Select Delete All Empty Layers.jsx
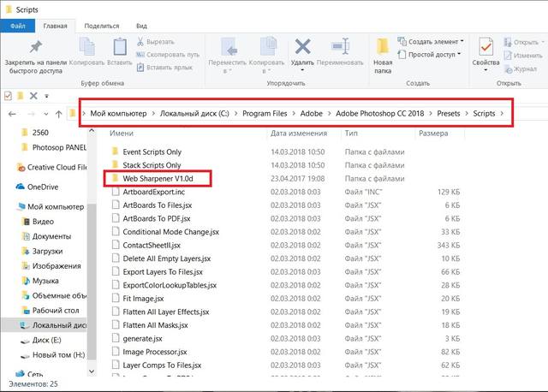This screenshot has width=548, height=392. [167, 258]
